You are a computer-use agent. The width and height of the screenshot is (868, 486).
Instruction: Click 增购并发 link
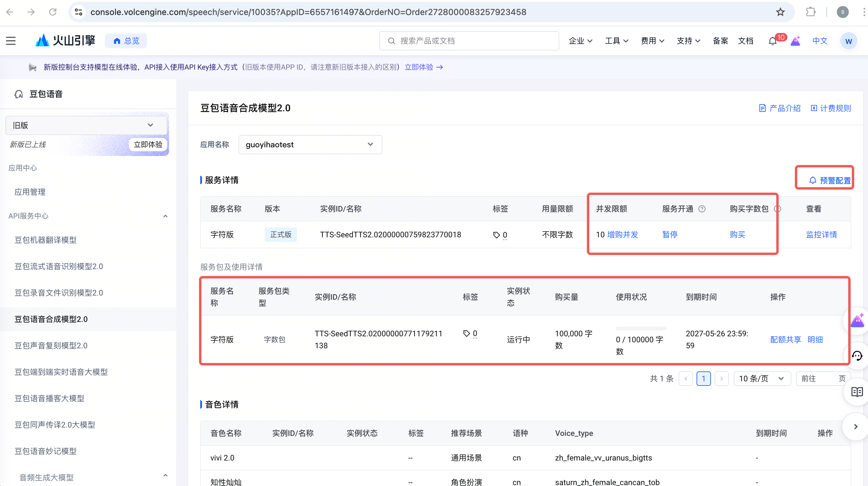(622, 235)
